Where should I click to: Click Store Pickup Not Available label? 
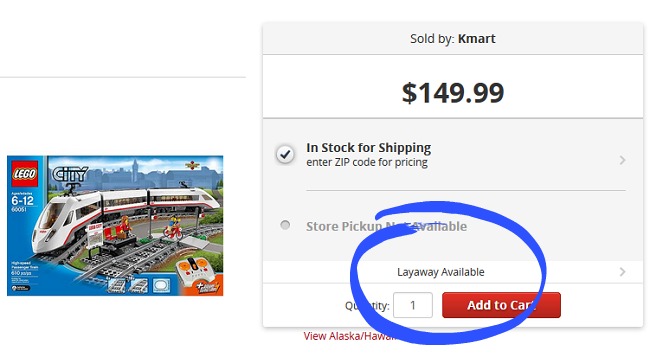point(386,226)
